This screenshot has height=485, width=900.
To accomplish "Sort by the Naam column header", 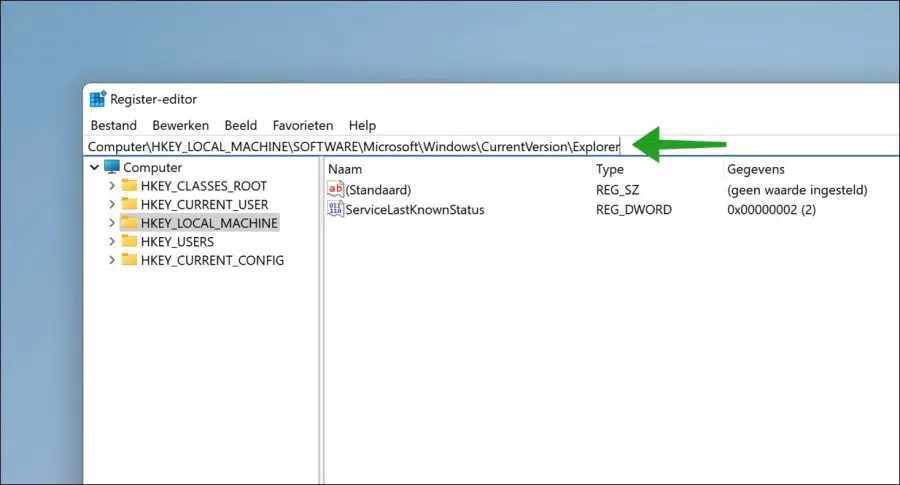I will (345, 169).
